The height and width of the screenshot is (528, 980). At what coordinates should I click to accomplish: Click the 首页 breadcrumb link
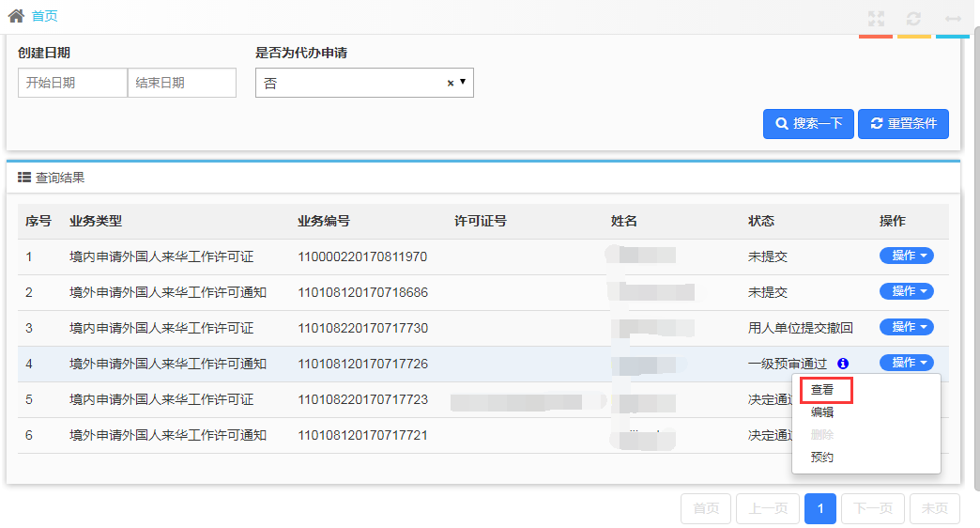pos(44,16)
